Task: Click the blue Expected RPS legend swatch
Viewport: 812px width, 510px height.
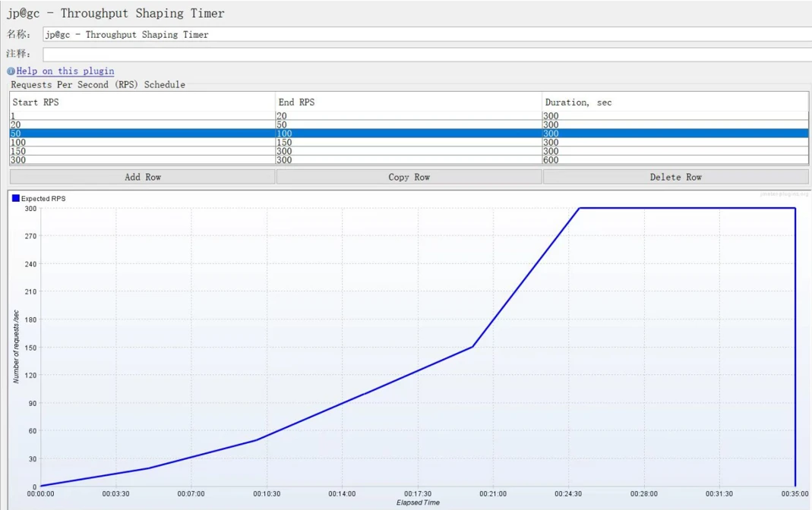Action: click(x=15, y=198)
